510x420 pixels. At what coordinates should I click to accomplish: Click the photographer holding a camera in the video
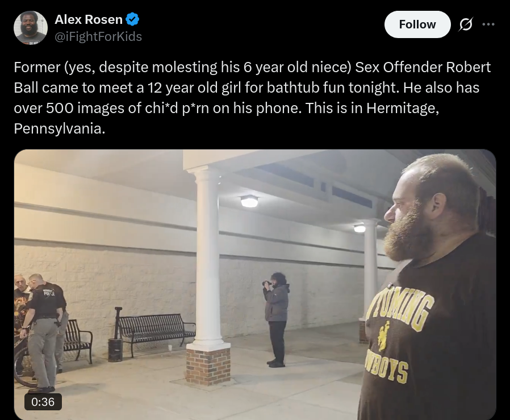pyautogui.click(x=276, y=320)
